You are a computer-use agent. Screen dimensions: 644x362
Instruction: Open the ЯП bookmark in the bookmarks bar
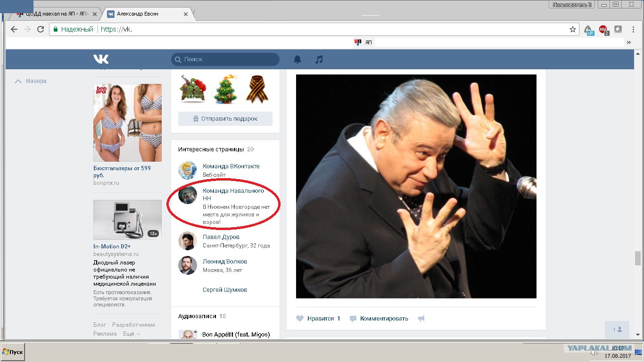click(363, 42)
